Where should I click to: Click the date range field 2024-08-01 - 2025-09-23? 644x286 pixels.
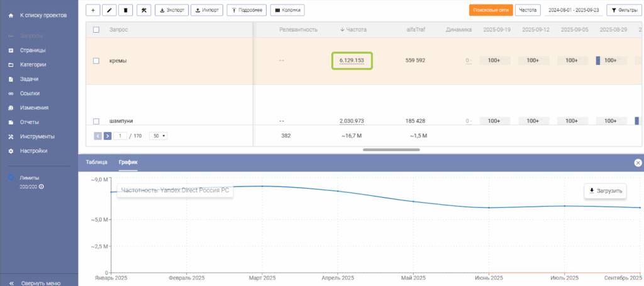pyautogui.click(x=574, y=10)
